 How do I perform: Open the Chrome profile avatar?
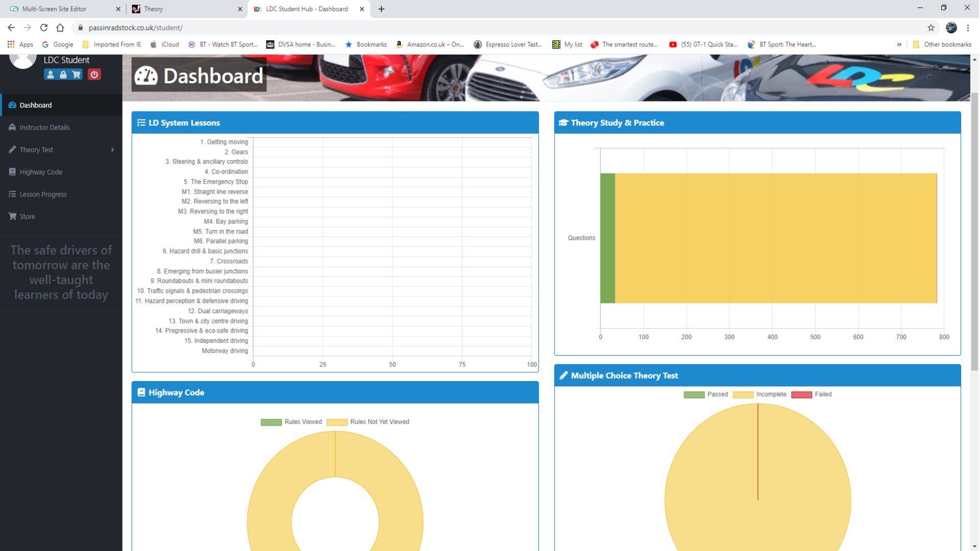click(x=951, y=28)
